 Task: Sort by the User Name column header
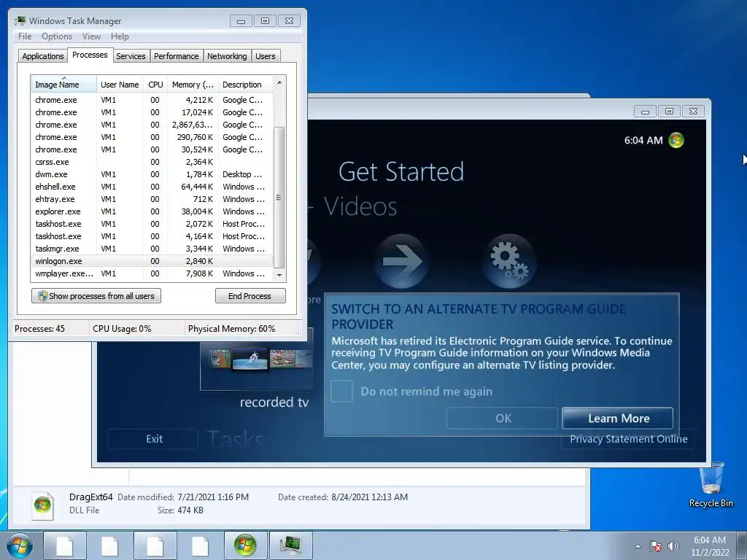[120, 85]
